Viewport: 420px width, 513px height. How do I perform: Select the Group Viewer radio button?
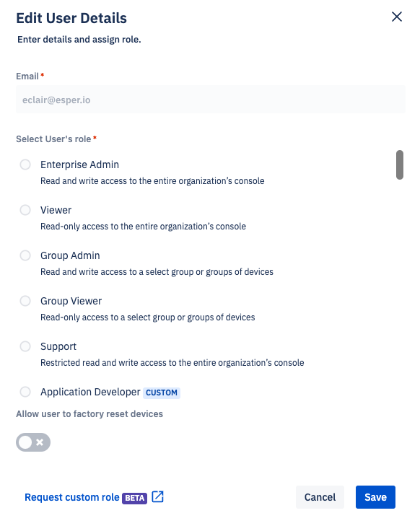[x=25, y=301]
